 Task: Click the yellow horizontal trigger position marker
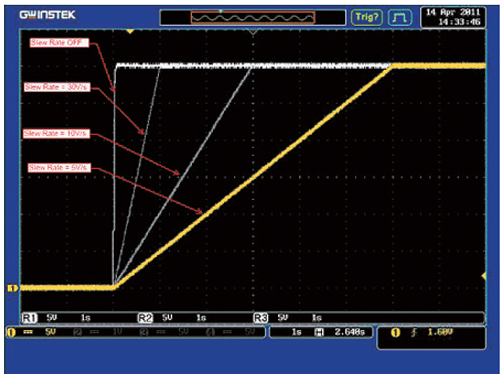click(x=130, y=32)
